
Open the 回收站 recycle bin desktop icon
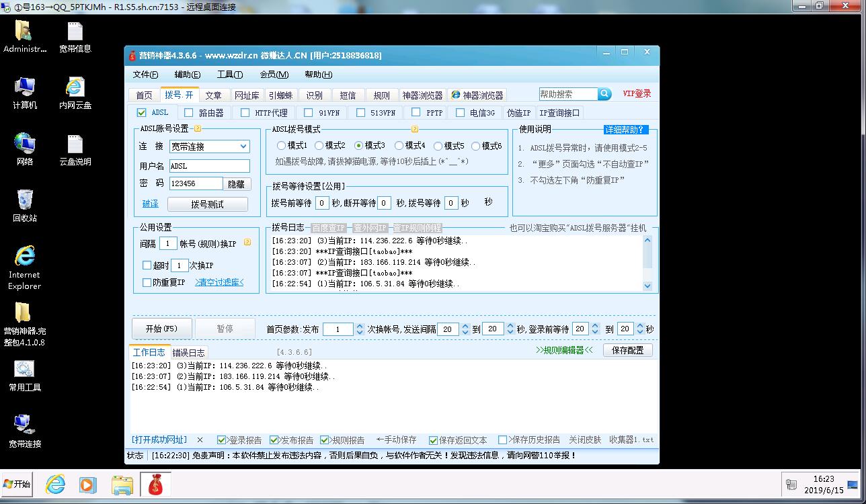pos(25,200)
